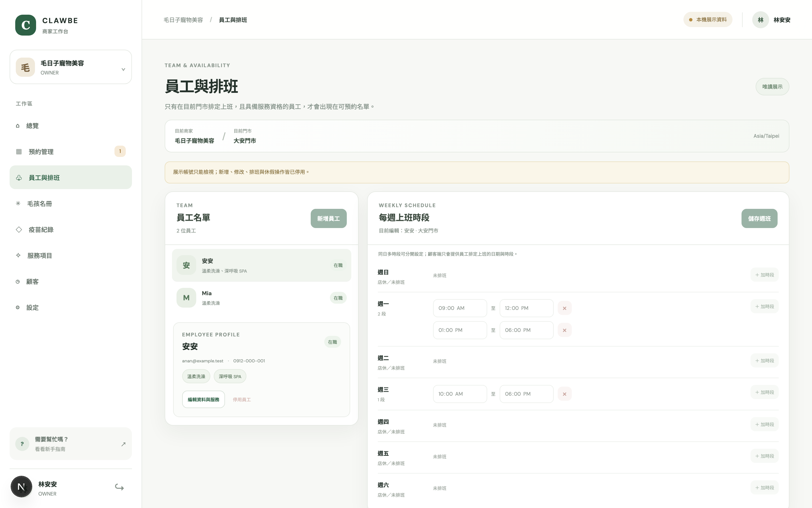Click the 本機展示資料 badge
This screenshot has width=812, height=508.
(x=708, y=20)
